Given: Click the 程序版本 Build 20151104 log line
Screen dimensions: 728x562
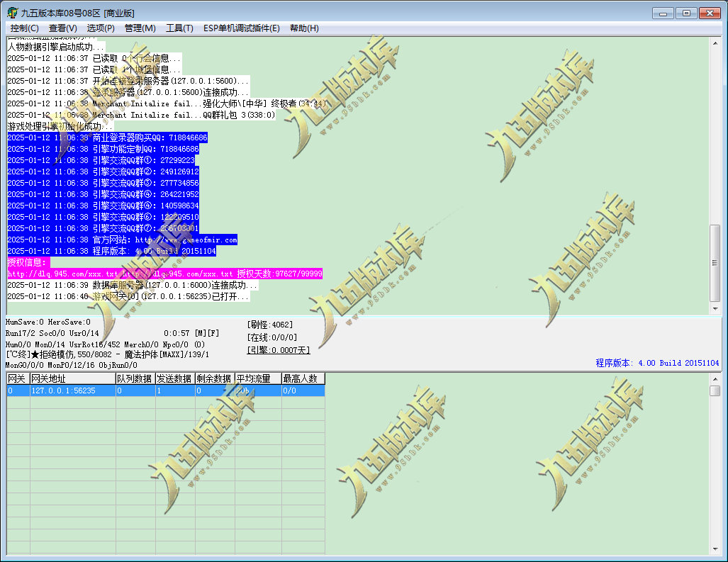Looking at the screenshot, I should 112,251.
